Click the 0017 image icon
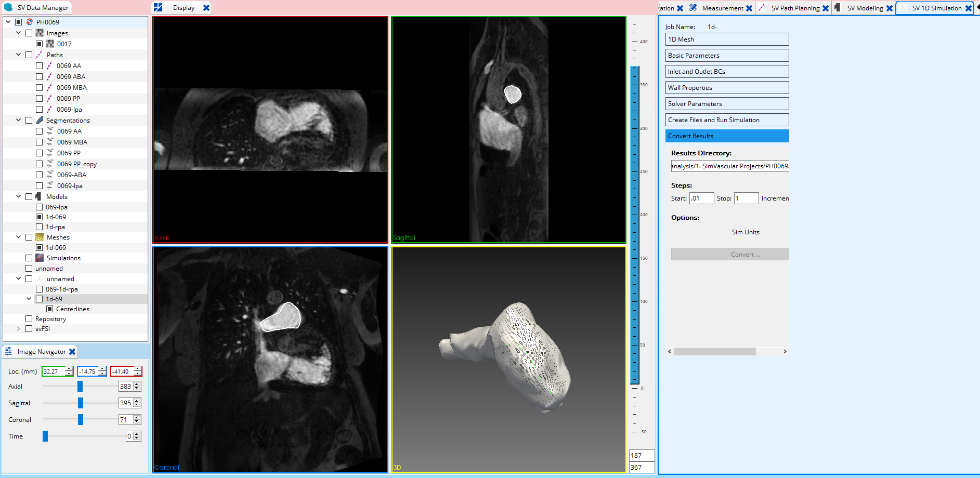Screen dimensions: 980x478 (x=50, y=44)
